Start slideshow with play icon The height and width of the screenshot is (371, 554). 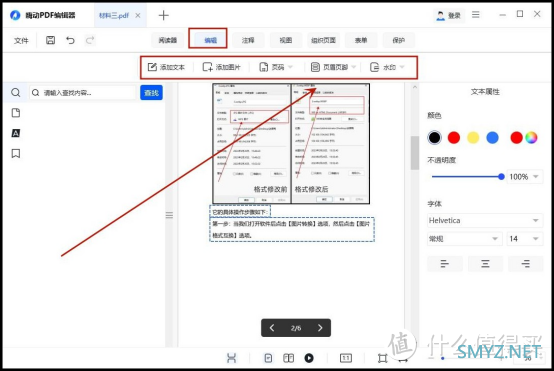point(309,358)
